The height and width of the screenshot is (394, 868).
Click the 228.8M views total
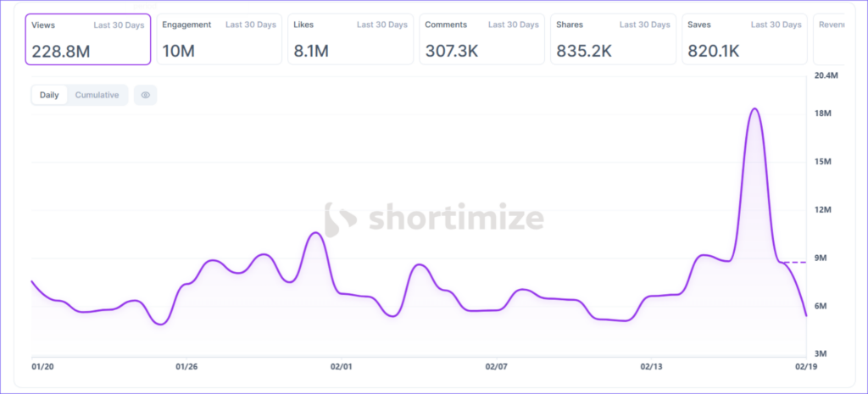click(59, 51)
